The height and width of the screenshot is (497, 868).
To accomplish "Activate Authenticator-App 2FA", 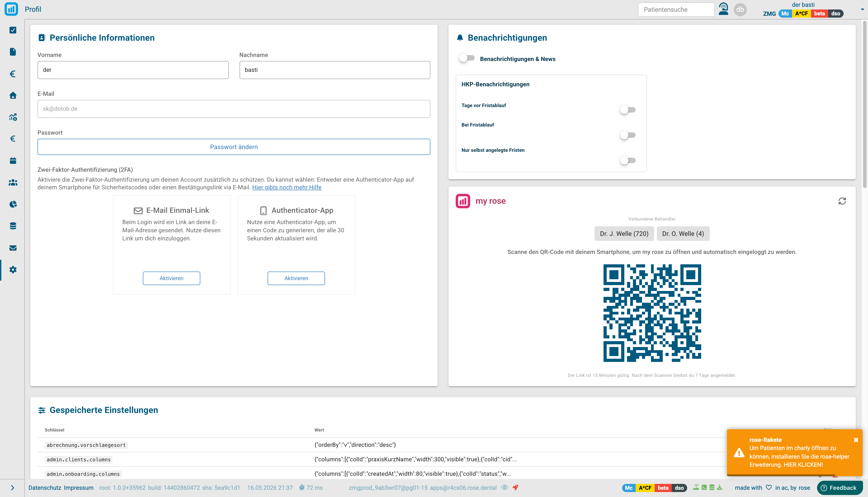I will pyautogui.click(x=296, y=278).
